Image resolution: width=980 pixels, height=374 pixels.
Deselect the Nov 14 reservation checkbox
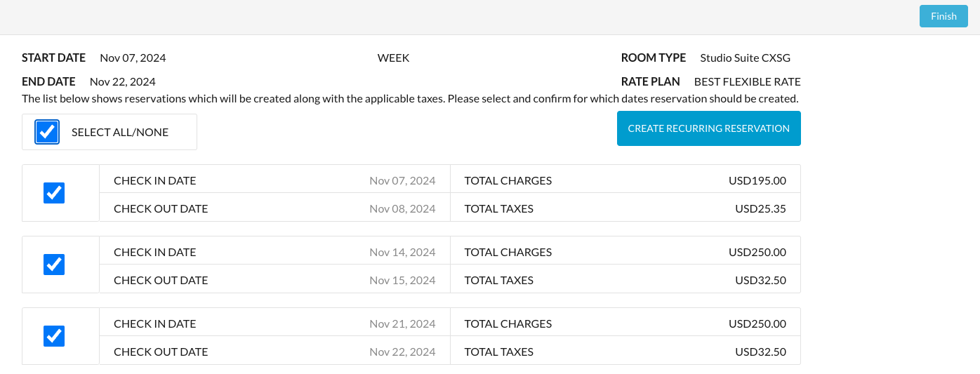pos(54,265)
